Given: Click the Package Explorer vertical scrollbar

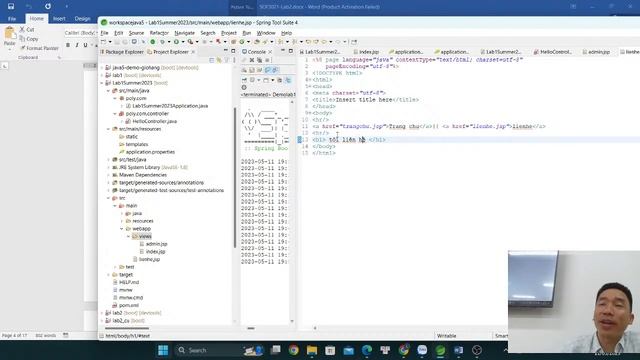Looking at the screenshot, I should pos(235,177).
